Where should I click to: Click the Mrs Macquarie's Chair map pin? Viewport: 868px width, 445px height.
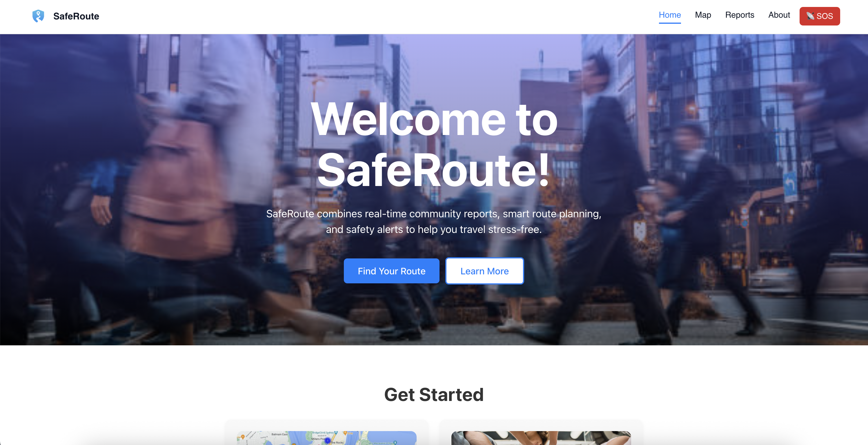395,443
